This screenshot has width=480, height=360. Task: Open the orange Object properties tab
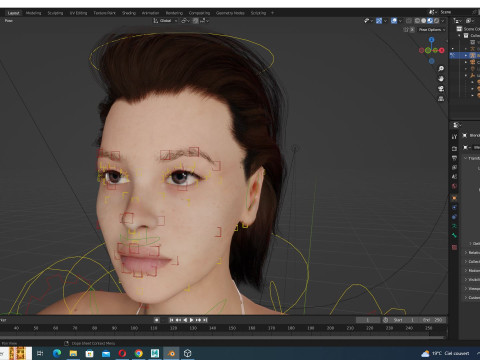click(x=454, y=198)
